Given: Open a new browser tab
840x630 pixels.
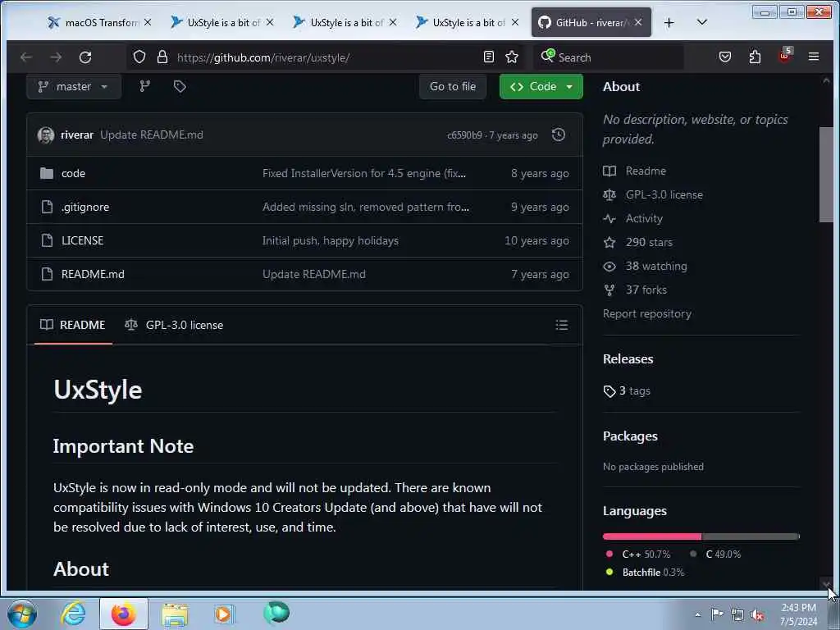Looking at the screenshot, I should pos(669,22).
